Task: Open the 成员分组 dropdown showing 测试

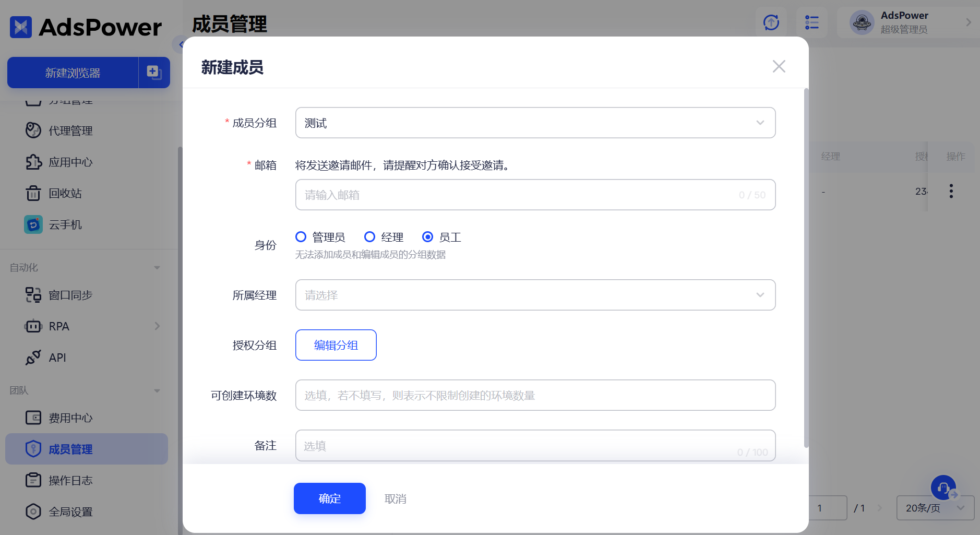Action: (x=535, y=123)
